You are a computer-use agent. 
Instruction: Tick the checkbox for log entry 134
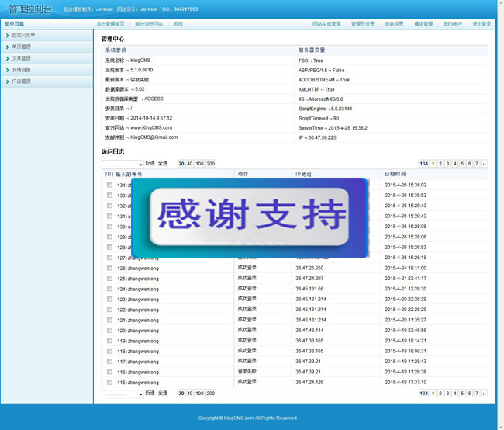pyautogui.click(x=109, y=185)
